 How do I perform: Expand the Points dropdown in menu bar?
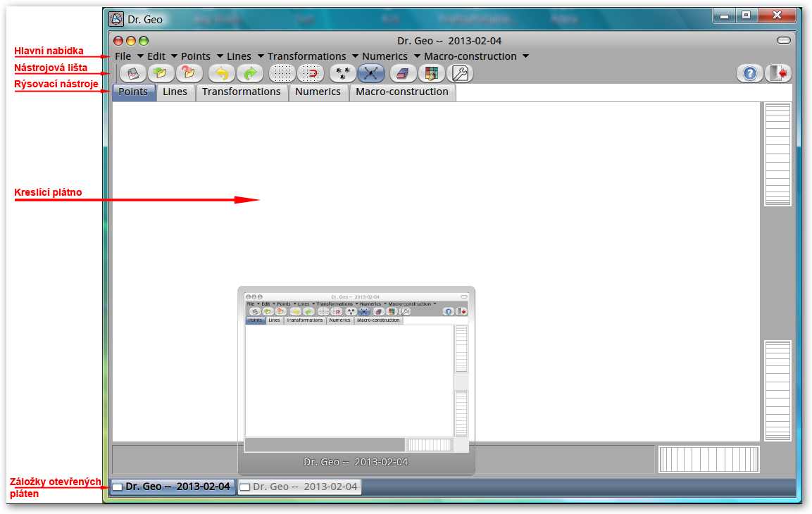tap(220, 56)
